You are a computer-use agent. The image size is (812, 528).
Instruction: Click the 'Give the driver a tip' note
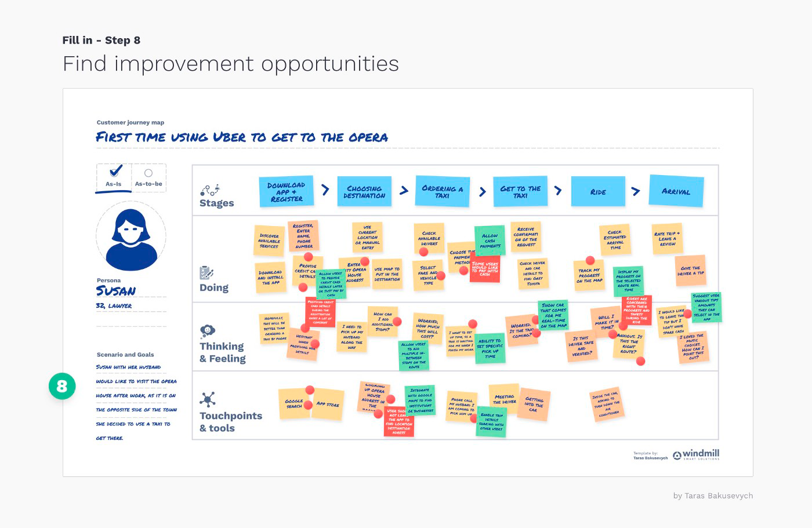pyautogui.click(x=691, y=270)
